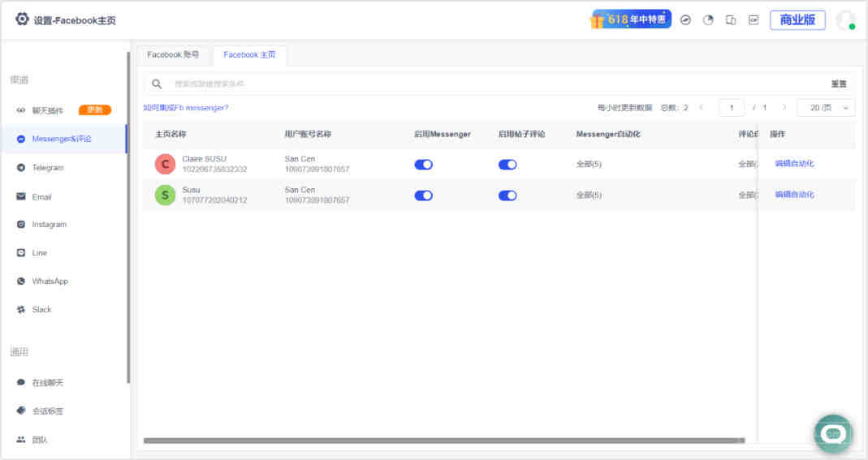
Task: Click the settings gear icon
Action: click(22, 19)
